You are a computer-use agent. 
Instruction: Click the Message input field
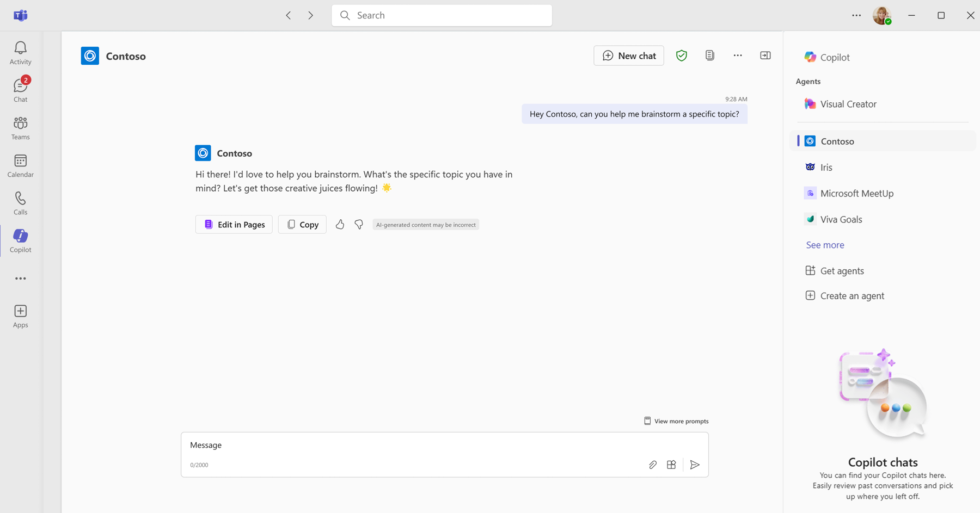(x=414, y=445)
